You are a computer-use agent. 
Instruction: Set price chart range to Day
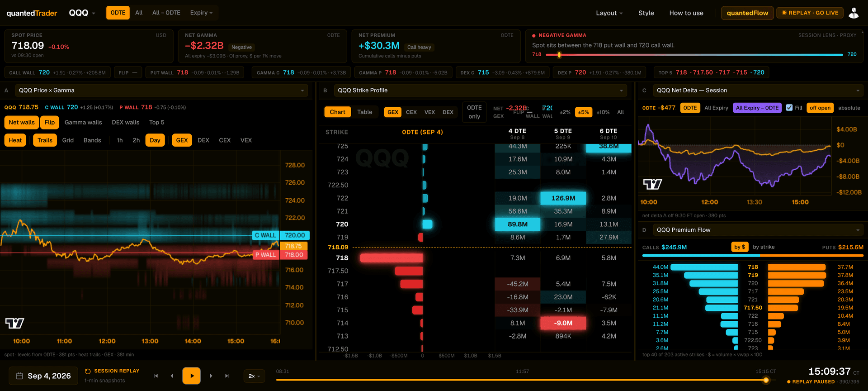pyautogui.click(x=155, y=140)
